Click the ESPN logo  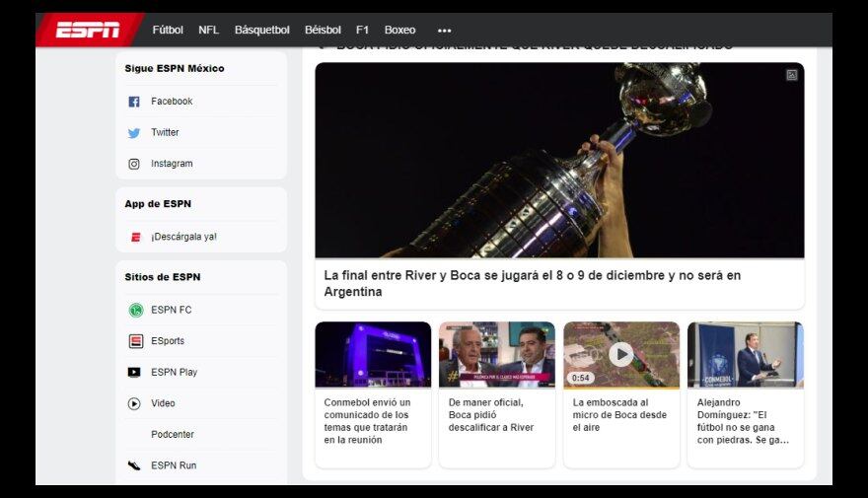tap(88, 30)
